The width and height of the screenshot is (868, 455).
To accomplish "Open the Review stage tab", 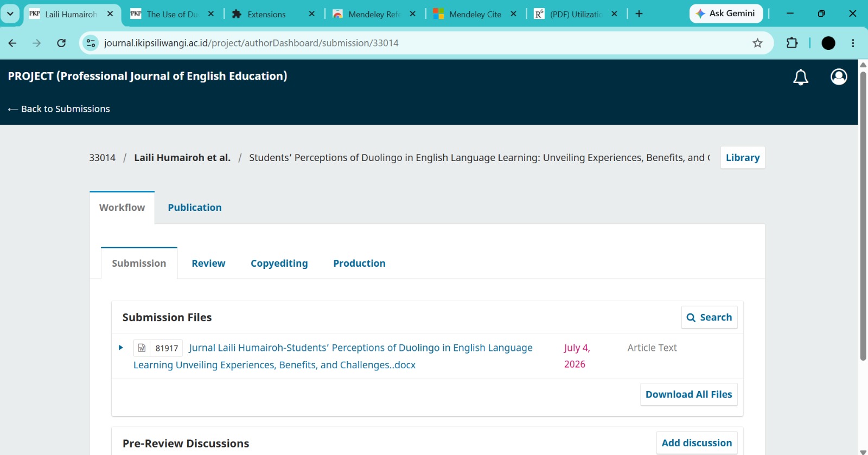I will point(208,264).
